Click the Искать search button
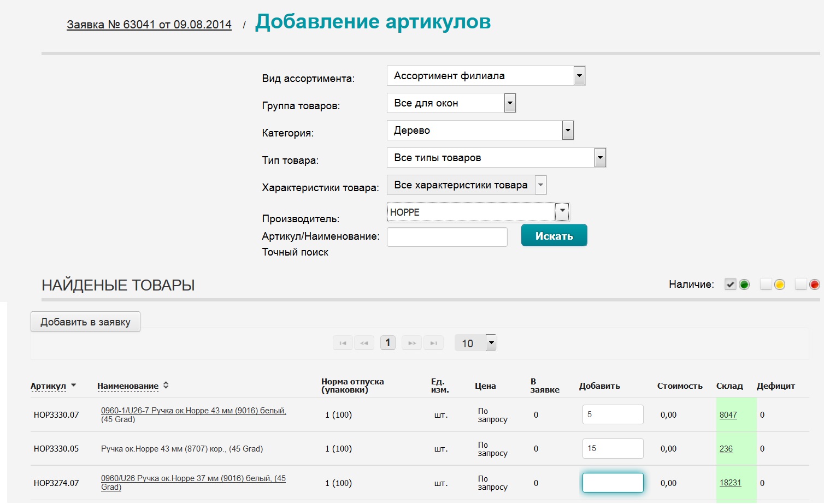 click(x=554, y=236)
